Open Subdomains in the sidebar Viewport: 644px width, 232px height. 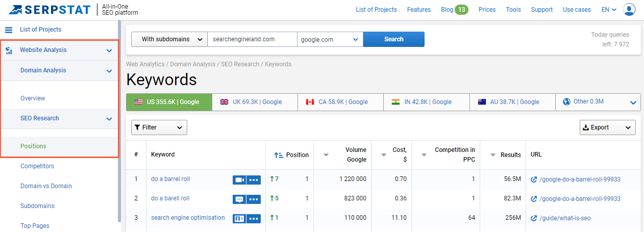(37, 206)
